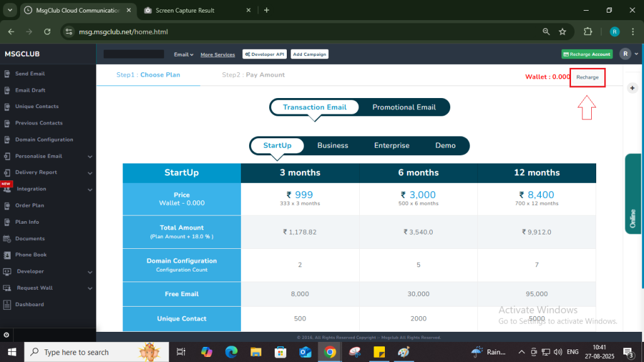Show hidden system tray icons
The image size is (644, 362).
(521, 352)
